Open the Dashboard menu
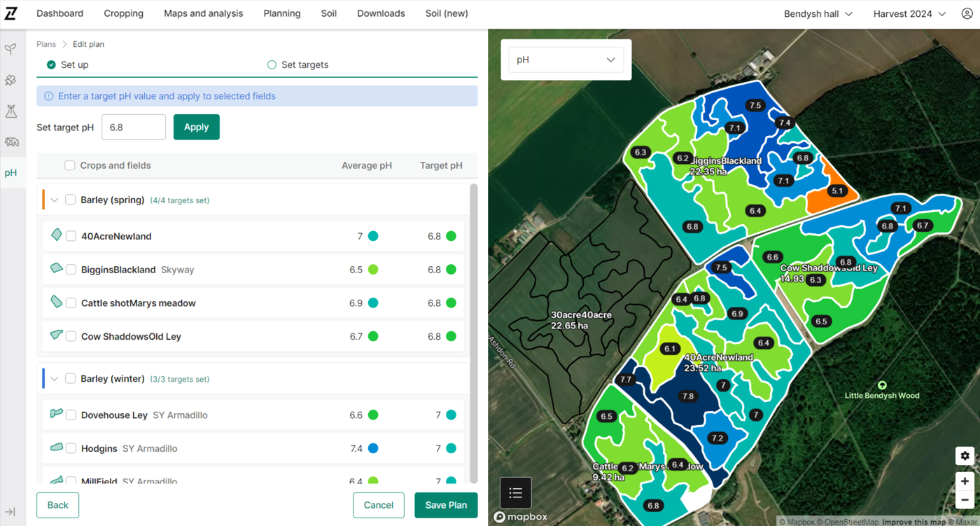Viewport: 980px width, 526px height. [x=59, y=13]
